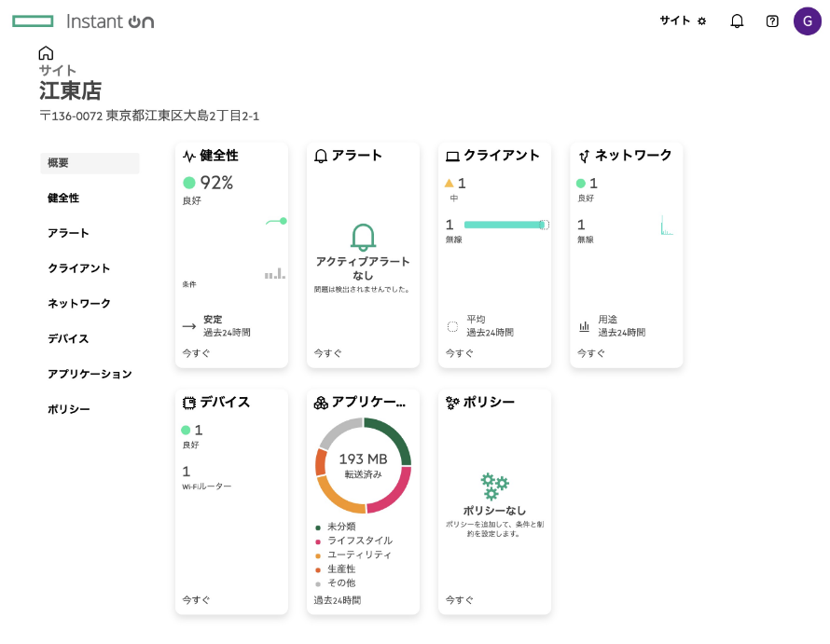Screen dimensions: 830x644
Task: Click the デバイス chip card icon
Action: (x=189, y=404)
